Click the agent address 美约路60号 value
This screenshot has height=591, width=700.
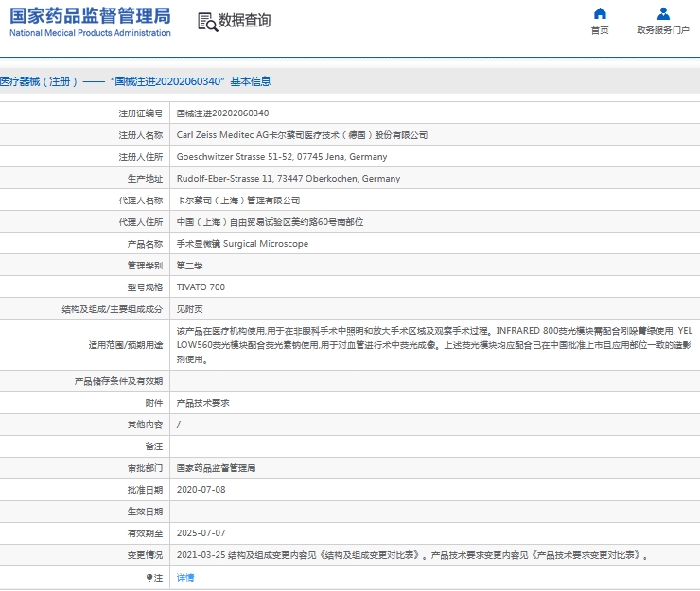pyautogui.click(x=270, y=222)
